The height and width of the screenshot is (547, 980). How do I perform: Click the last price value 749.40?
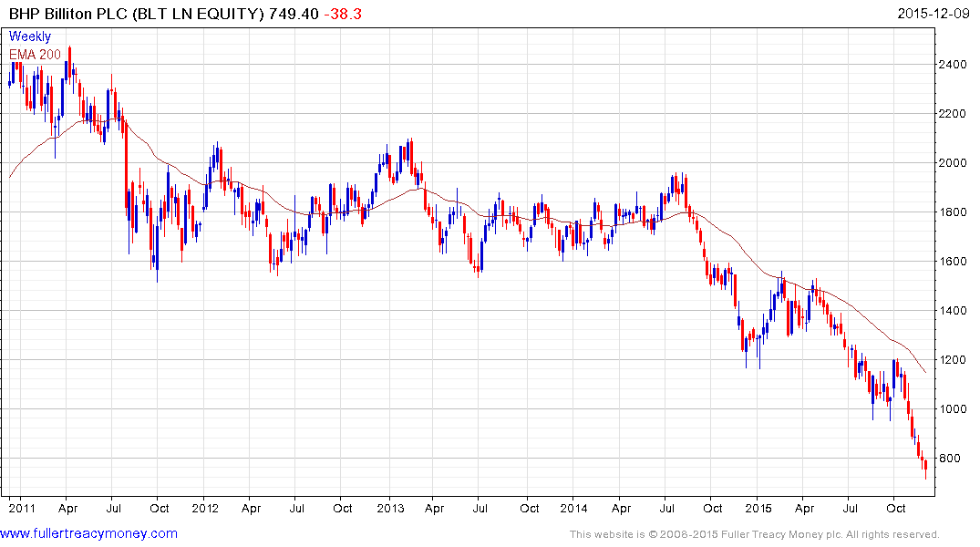pyautogui.click(x=294, y=14)
